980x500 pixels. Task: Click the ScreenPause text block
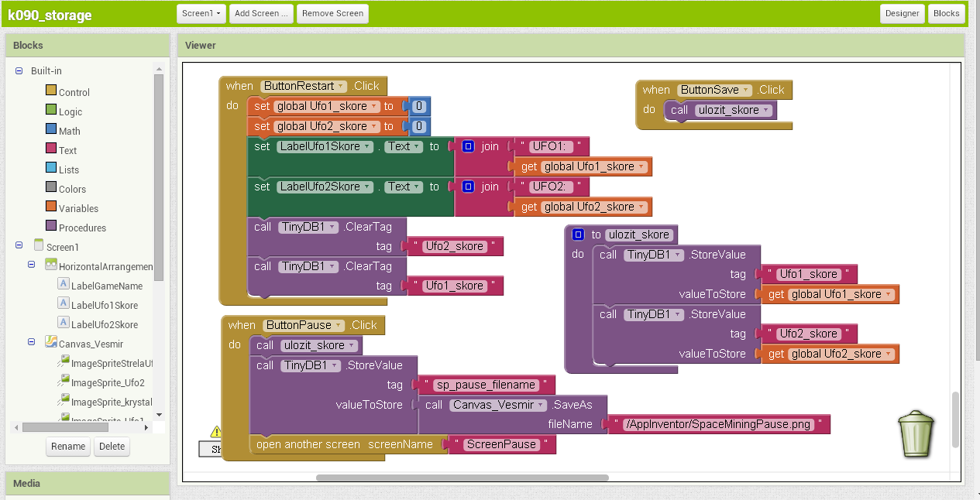(x=501, y=444)
